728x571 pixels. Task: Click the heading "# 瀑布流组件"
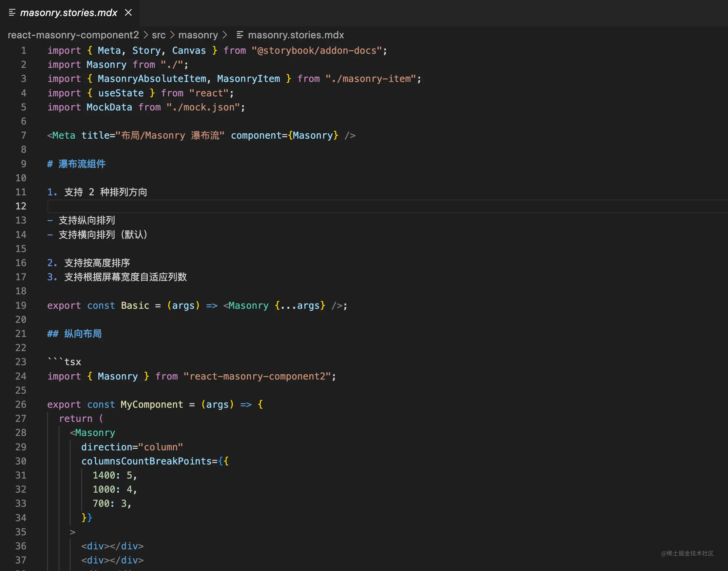point(77,164)
